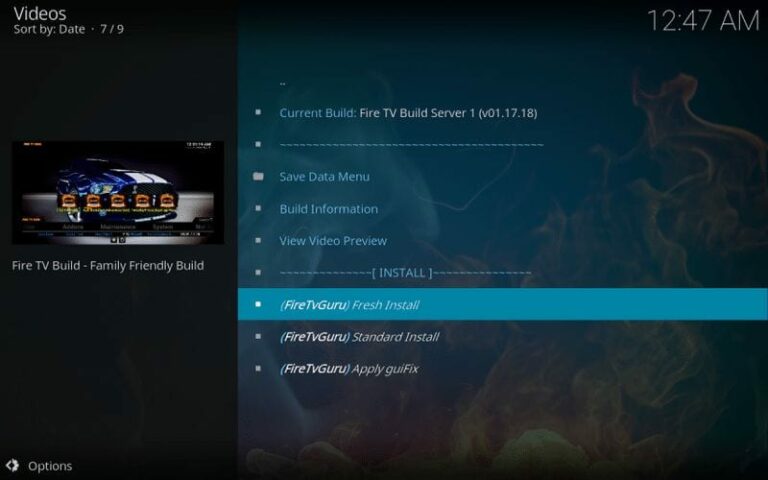This screenshot has height=480, width=768.
Task: Go up via the parent '..' entry
Action: click(503, 82)
